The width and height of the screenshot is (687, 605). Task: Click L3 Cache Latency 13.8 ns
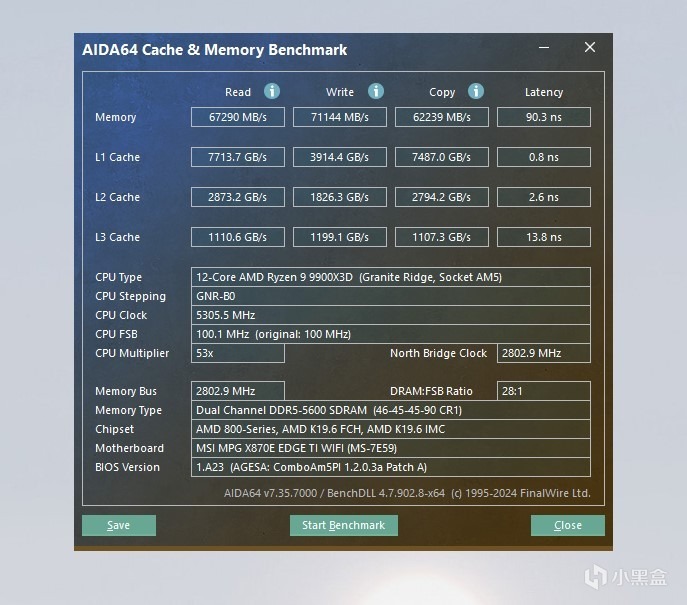click(544, 237)
